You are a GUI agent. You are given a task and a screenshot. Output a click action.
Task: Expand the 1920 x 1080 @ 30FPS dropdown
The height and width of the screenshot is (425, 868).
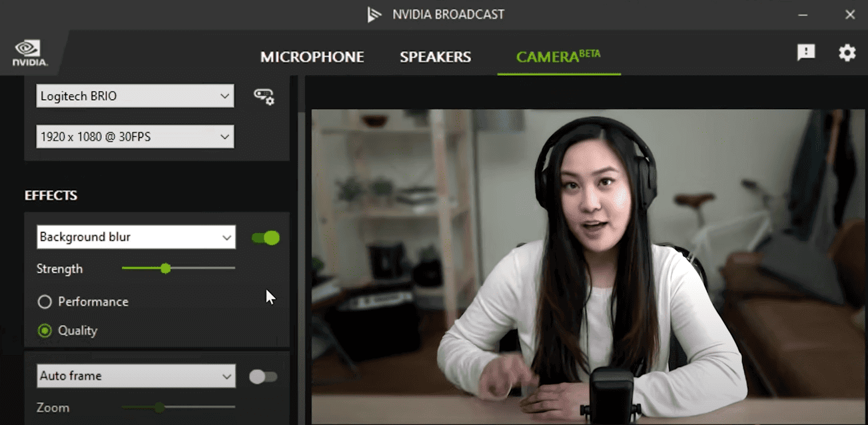click(135, 137)
